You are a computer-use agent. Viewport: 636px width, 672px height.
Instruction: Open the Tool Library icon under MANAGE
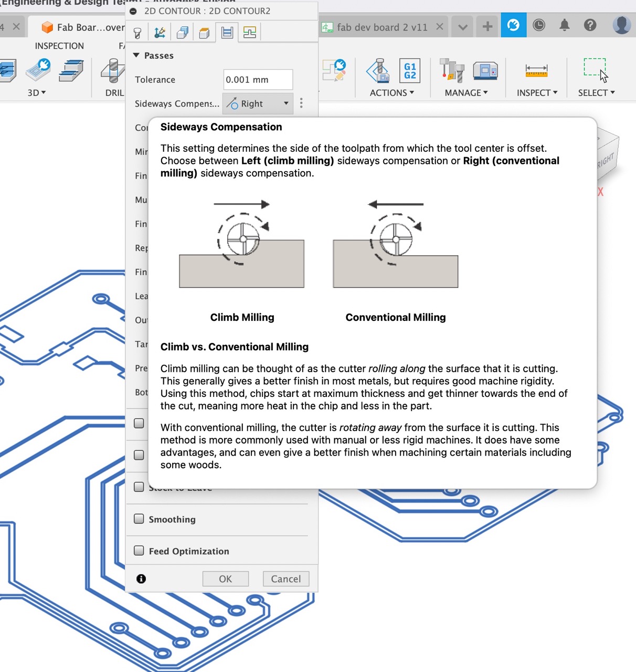tap(452, 71)
